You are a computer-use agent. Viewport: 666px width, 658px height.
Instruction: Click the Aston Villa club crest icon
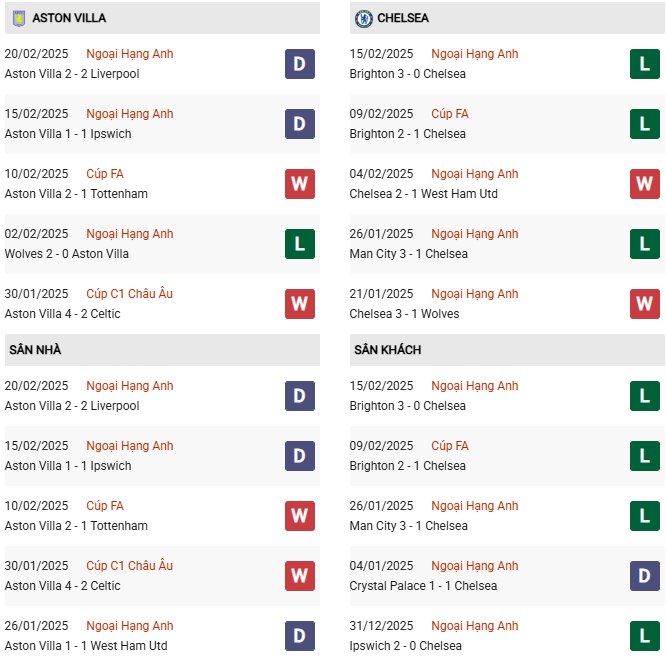coord(18,18)
